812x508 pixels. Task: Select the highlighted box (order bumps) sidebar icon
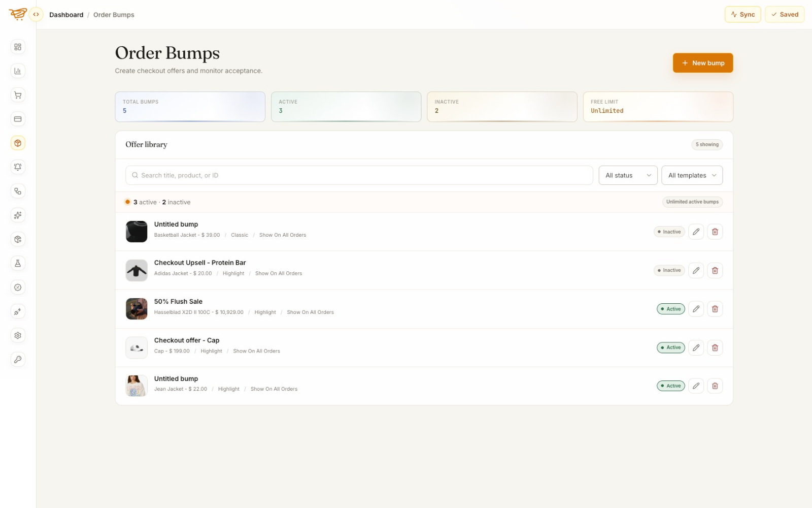(18, 143)
